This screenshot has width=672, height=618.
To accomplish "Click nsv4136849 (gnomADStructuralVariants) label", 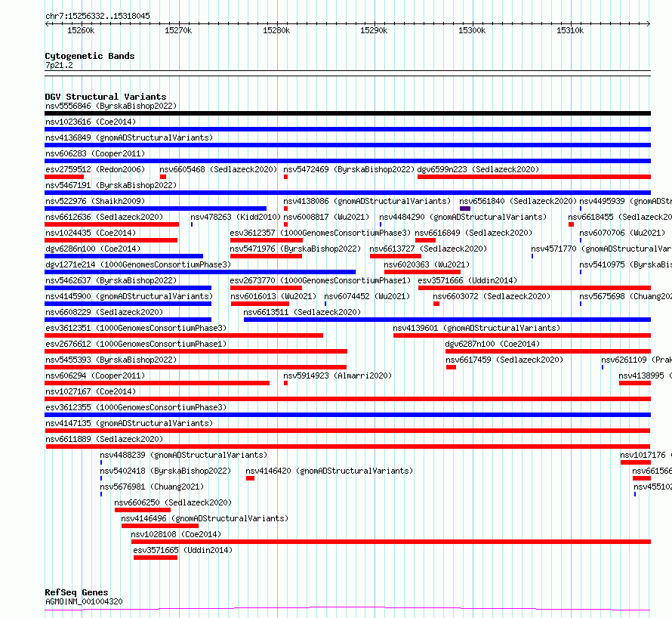I will (x=129, y=138).
